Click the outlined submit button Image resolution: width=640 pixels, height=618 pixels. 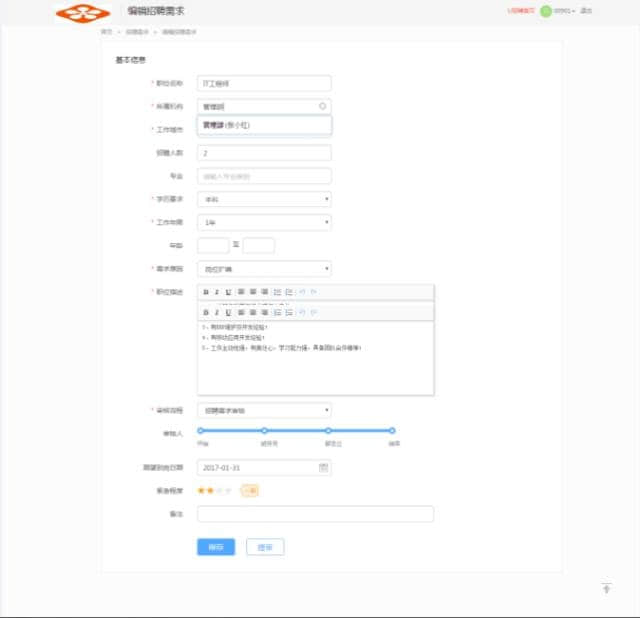click(265, 547)
